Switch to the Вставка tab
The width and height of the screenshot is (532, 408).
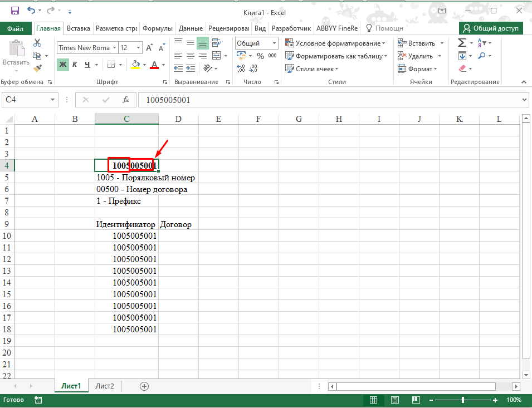coord(79,28)
